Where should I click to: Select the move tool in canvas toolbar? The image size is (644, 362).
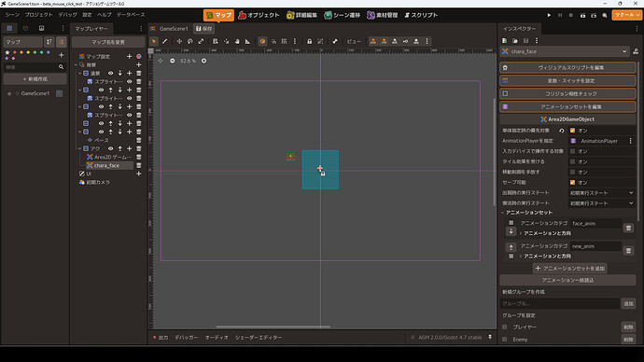(179, 41)
